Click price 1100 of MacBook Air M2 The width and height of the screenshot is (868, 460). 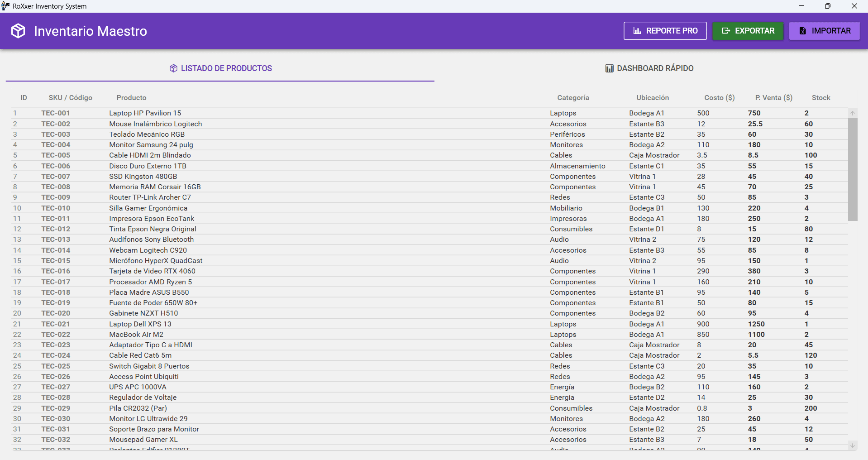(756, 335)
